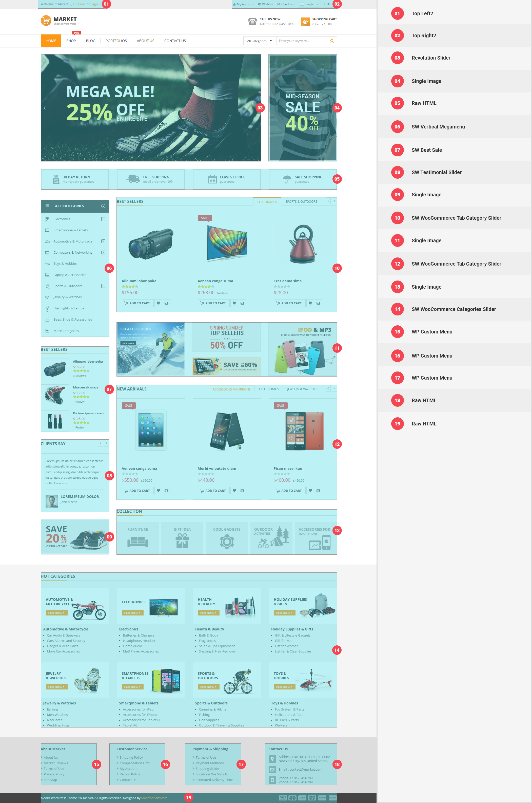Expand Electronics category submenu arrow

pyautogui.click(x=103, y=219)
